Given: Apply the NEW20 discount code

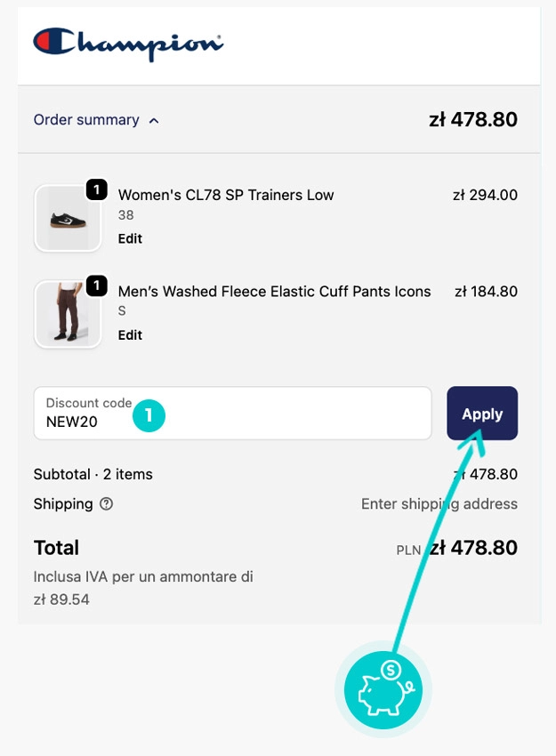Looking at the screenshot, I should [482, 414].
